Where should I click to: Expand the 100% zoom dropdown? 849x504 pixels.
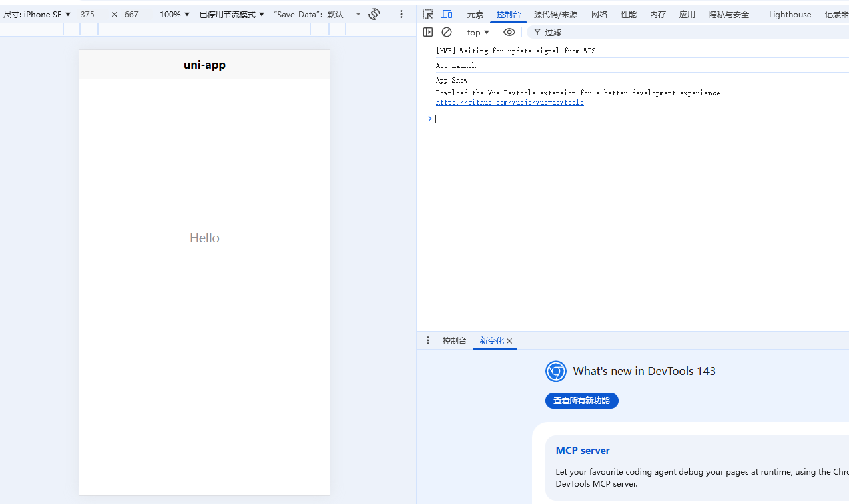(x=174, y=14)
